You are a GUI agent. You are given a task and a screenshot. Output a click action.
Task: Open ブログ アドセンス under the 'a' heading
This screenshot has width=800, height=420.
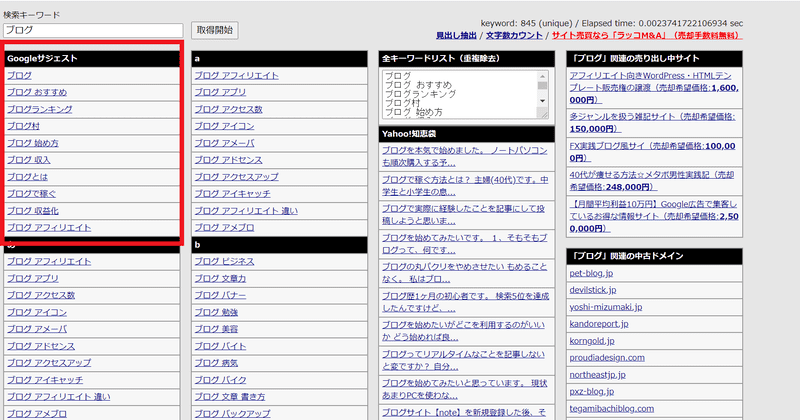(228, 160)
